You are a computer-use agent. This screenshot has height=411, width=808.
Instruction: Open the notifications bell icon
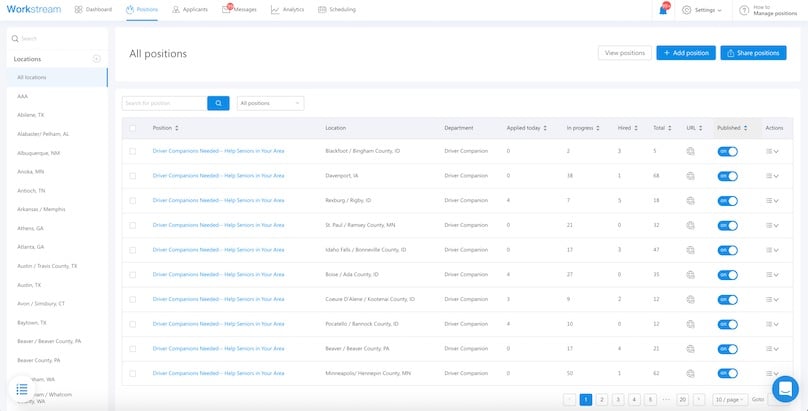coord(664,9)
